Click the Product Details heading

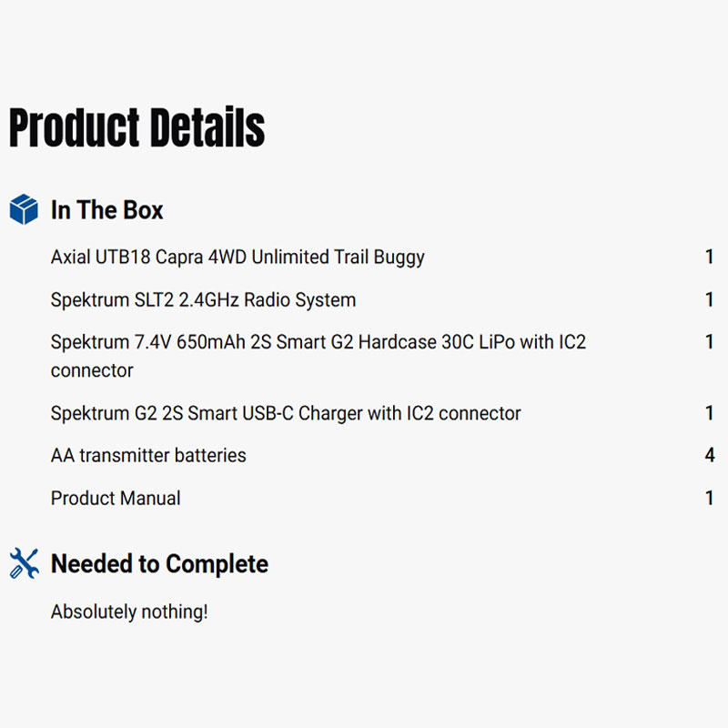pyautogui.click(x=136, y=127)
